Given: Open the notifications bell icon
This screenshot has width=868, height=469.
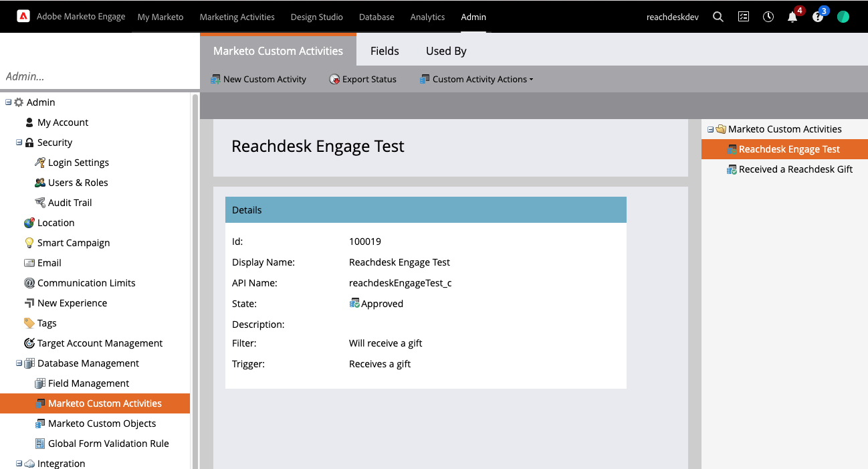Looking at the screenshot, I should [x=792, y=17].
